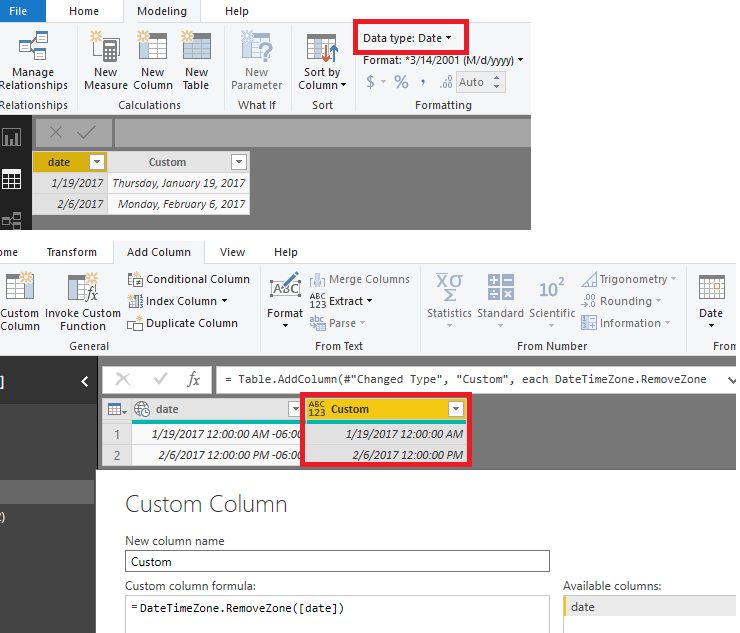Expand the Query Editor formula bar
This screenshot has width=740, height=633.
point(731,380)
